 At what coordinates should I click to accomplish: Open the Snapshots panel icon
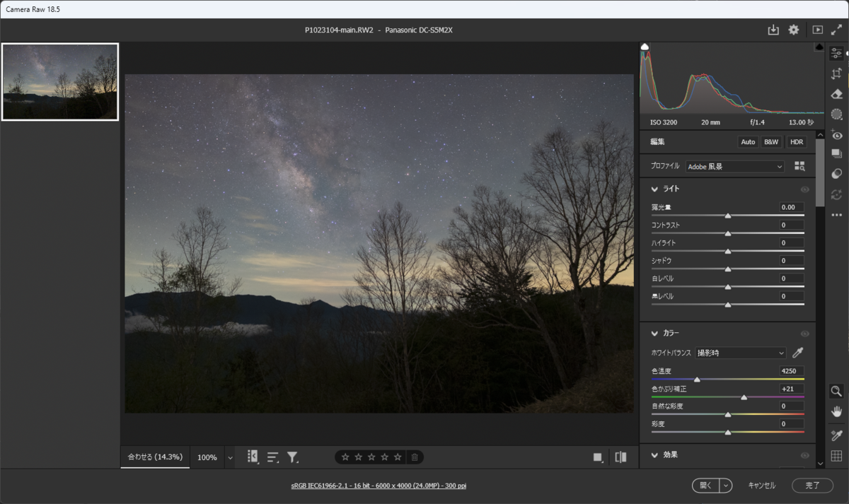(x=836, y=153)
